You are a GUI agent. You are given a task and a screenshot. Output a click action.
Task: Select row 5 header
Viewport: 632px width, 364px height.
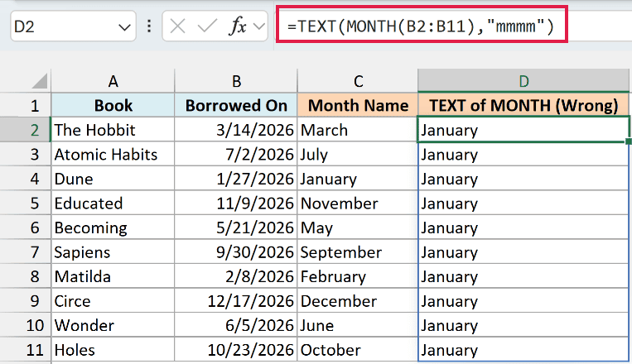click(x=26, y=203)
